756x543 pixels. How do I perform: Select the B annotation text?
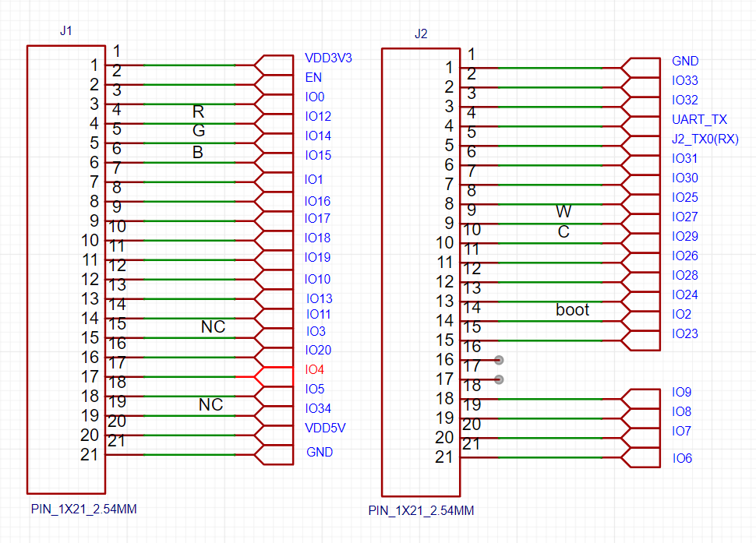pos(198,153)
